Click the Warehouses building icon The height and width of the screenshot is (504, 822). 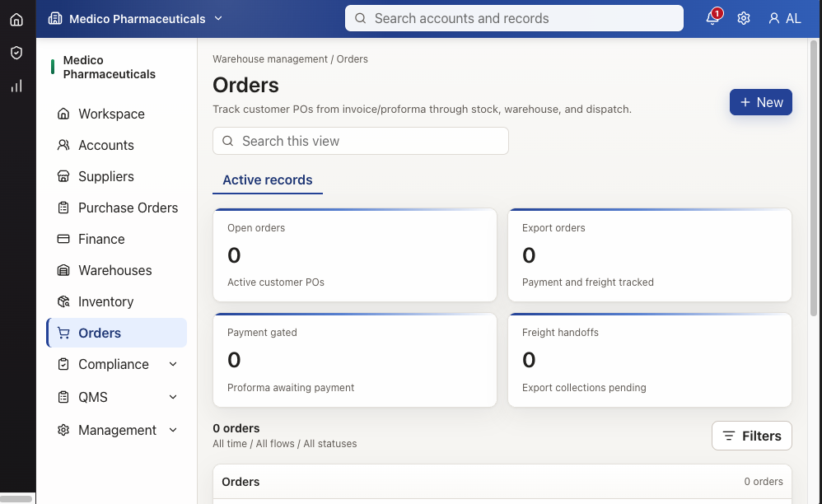pos(63,270)
